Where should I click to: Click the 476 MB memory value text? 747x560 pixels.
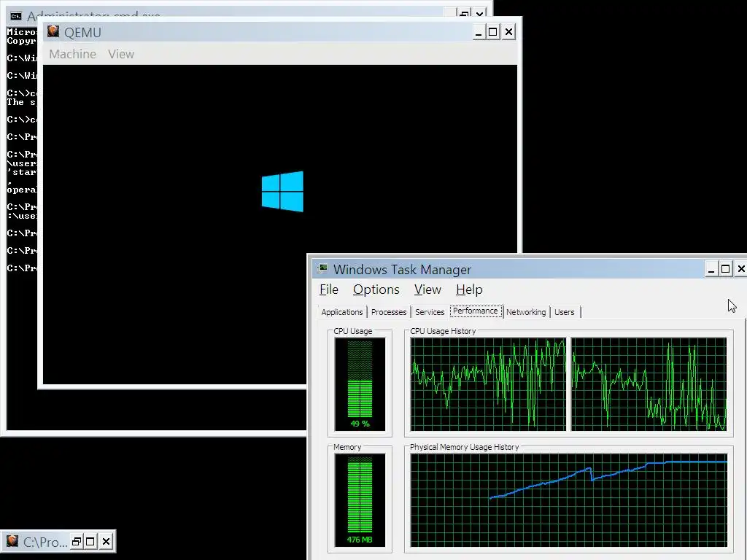click(x=360, y=540)
